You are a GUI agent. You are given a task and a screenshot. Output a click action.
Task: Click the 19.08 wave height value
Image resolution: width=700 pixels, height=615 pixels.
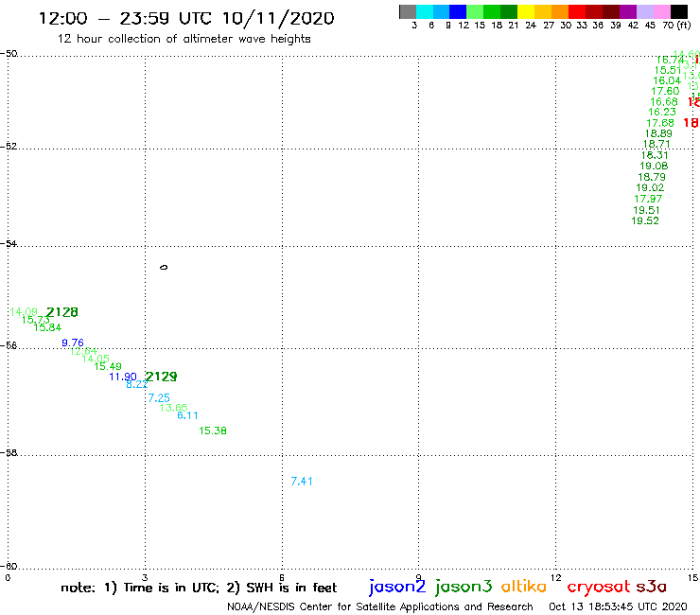[x=654, y=166]
